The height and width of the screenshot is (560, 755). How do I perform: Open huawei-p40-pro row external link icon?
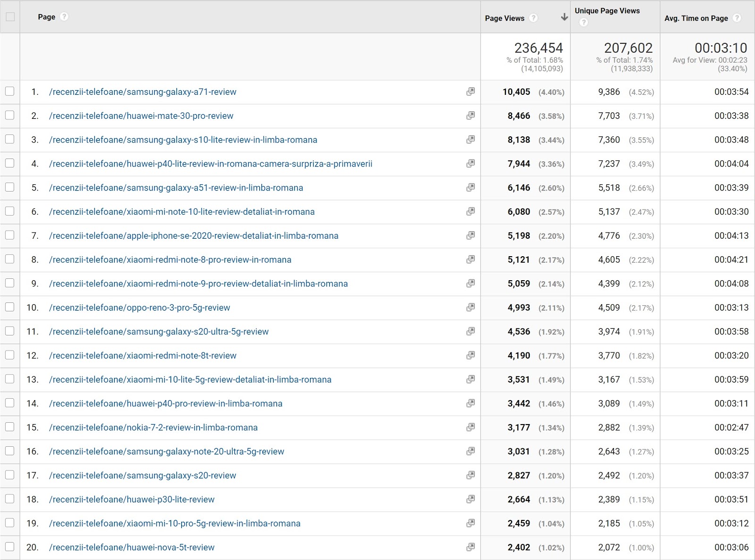click(x=470, y=403)
